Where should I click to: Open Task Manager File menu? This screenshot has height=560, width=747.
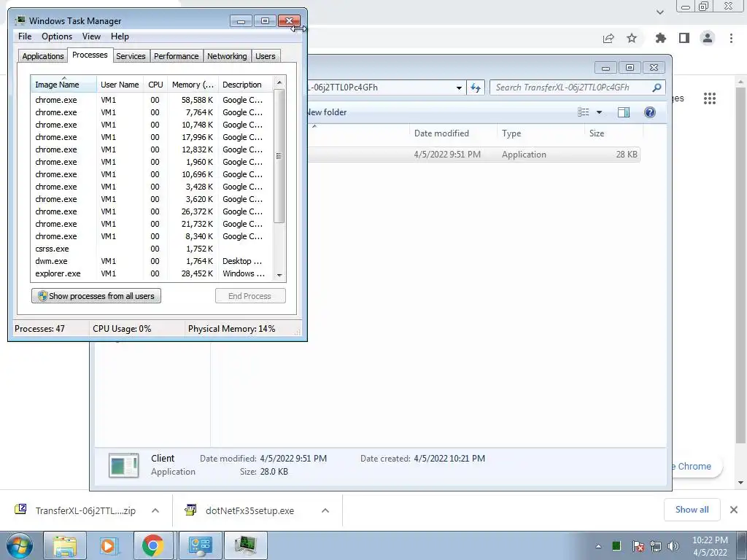[x=25, y=36]
